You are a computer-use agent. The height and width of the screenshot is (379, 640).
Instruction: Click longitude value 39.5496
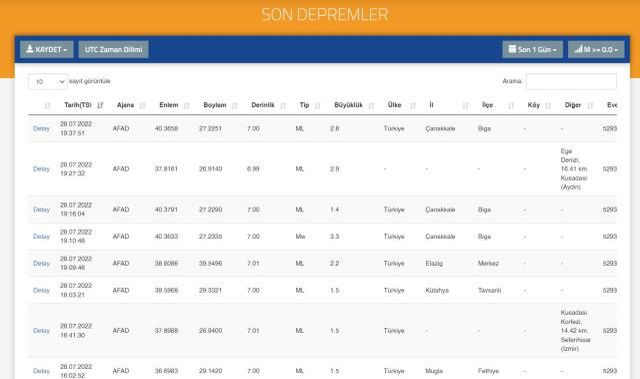coord(211,264)
